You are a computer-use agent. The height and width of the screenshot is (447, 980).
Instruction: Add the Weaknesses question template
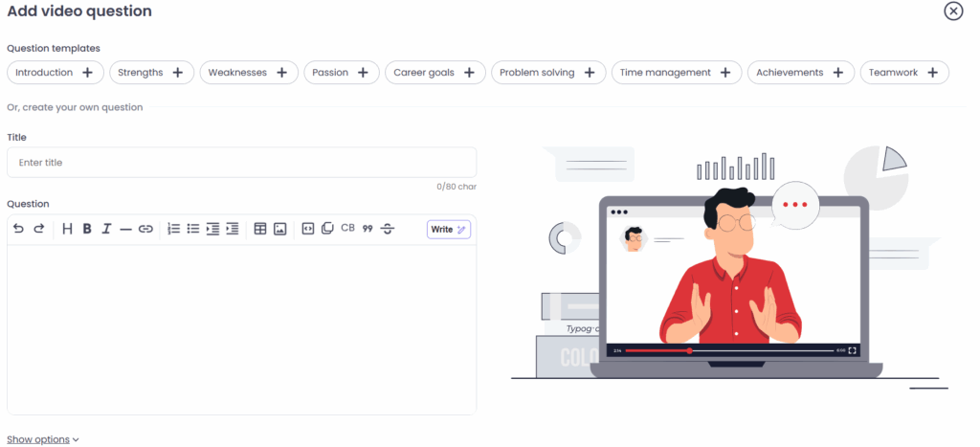tap(250, 73)
